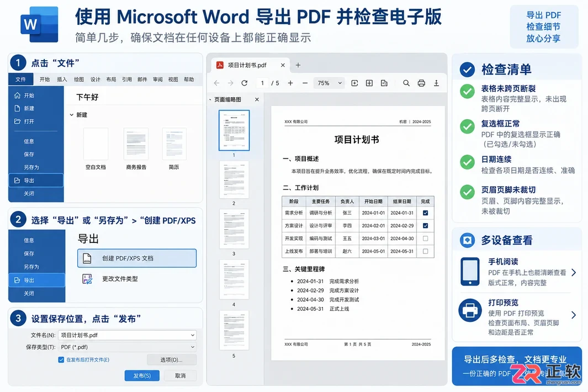Switch to the 引用 ribbon tab

click(x=127, y=79)
